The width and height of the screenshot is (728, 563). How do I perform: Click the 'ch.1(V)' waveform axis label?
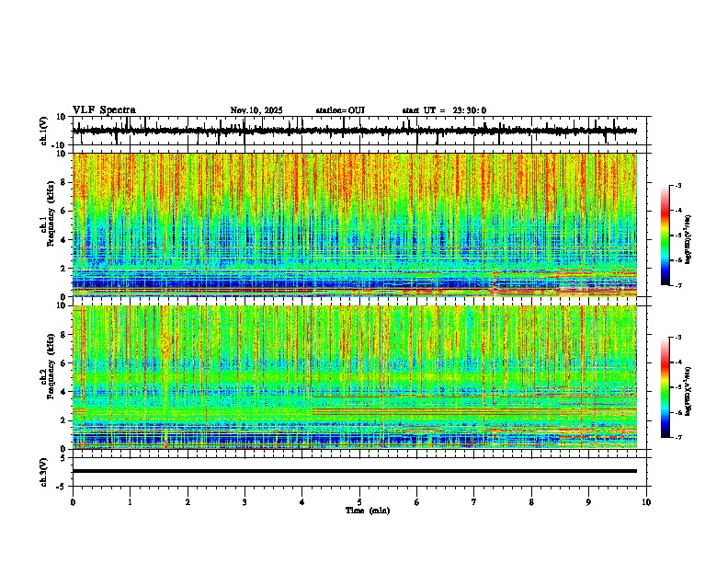pos(44,131)
